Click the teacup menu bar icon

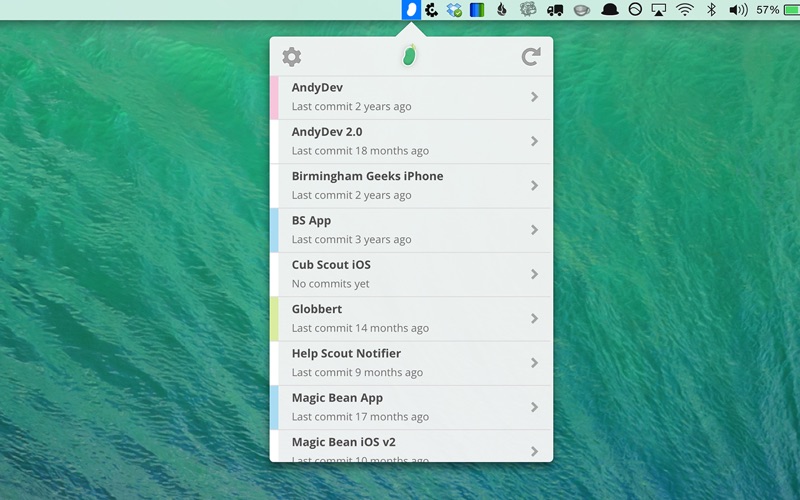pos(582,10)
